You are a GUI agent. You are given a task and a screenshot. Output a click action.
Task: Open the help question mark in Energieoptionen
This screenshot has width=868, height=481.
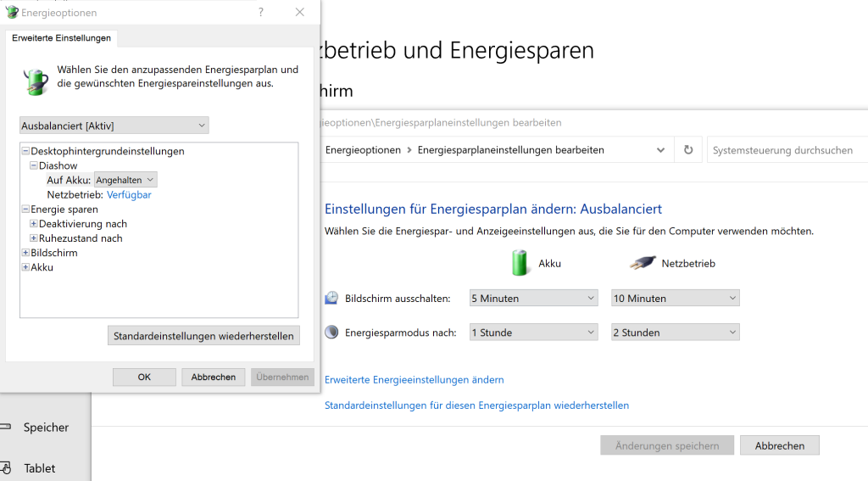coord(261,12)
